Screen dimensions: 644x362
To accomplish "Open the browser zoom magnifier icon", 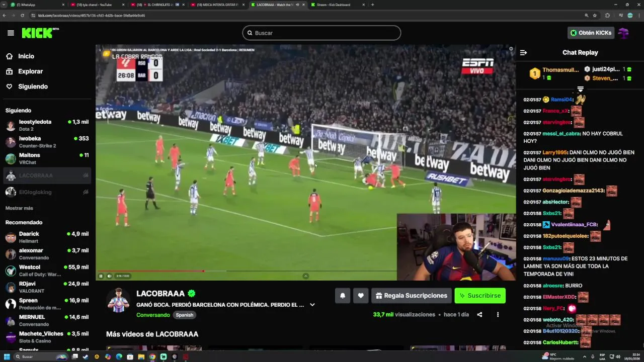I will (586, 16).
